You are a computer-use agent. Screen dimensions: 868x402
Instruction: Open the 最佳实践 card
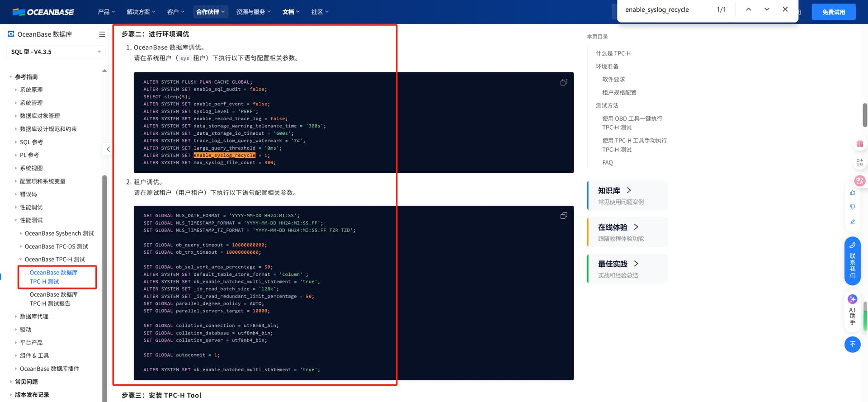click(x=627, y=269)
